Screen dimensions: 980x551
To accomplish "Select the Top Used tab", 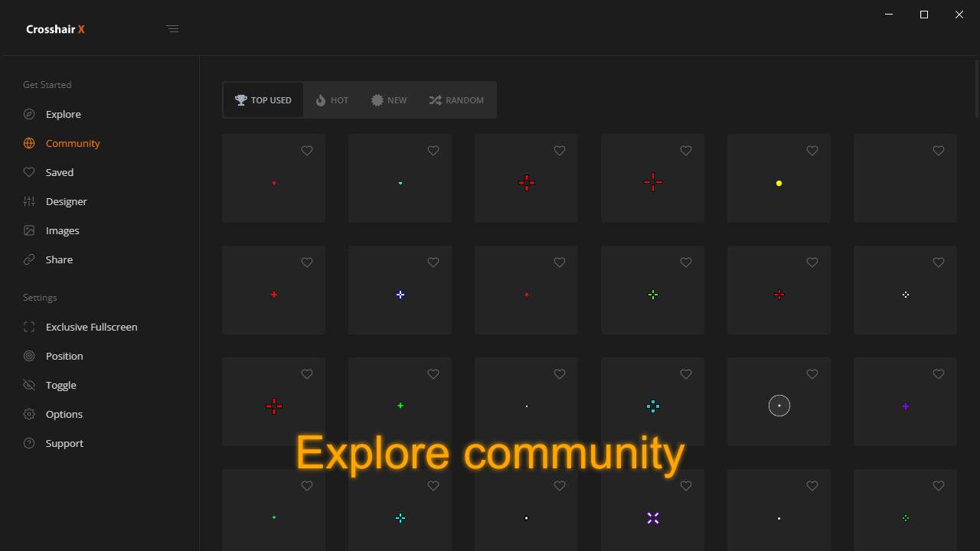I will click(263, 100).
